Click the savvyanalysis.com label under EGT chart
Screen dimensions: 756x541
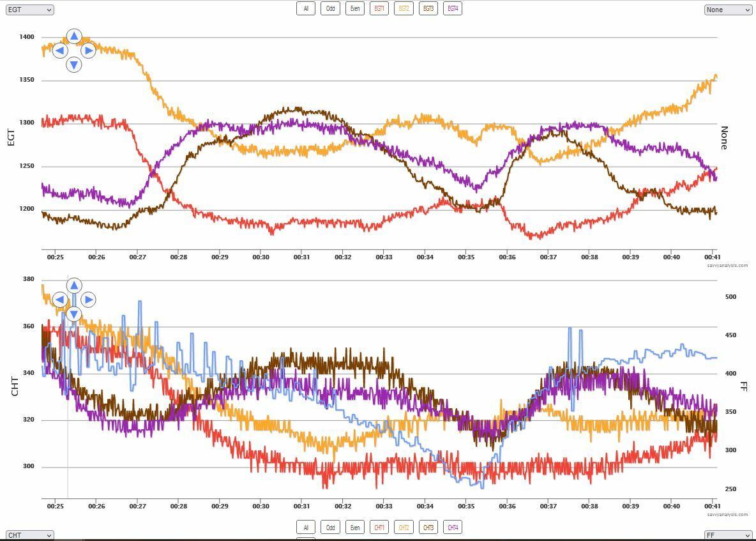pos(727,265)
